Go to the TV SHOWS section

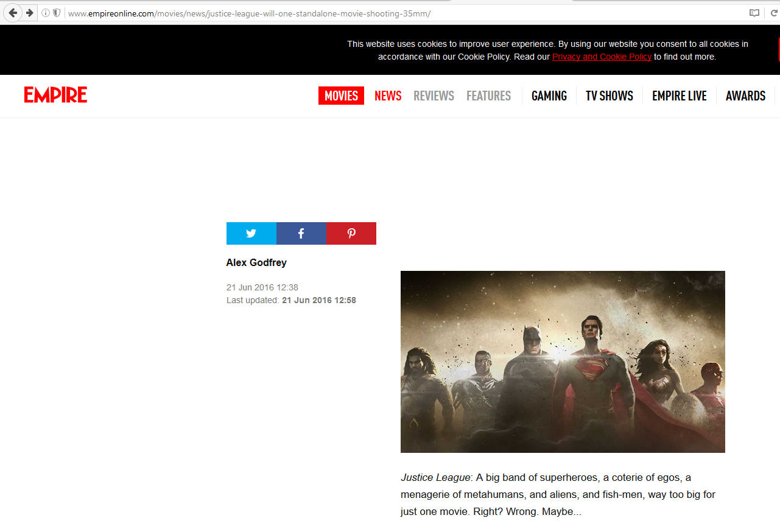[610, 96]
